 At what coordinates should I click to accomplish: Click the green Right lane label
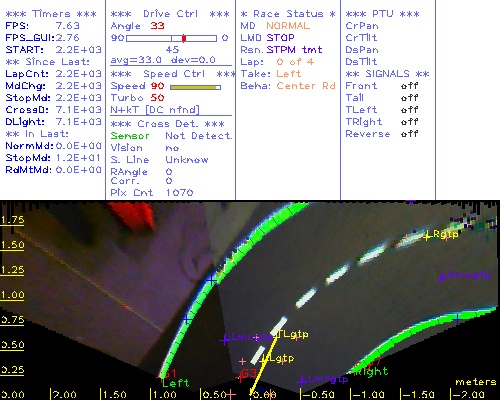pos(371,371)
